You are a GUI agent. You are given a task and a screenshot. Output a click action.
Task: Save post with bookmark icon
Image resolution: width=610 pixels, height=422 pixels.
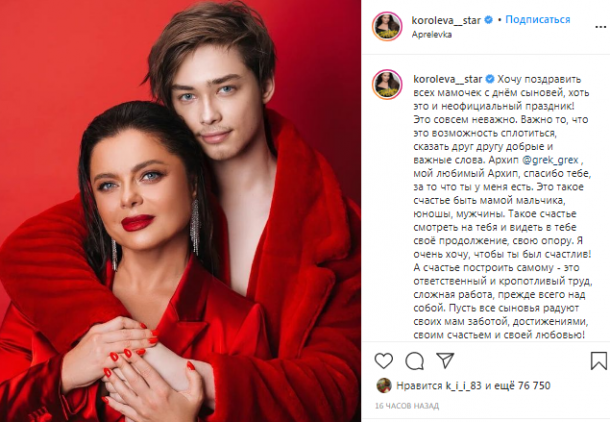point(598,361)
